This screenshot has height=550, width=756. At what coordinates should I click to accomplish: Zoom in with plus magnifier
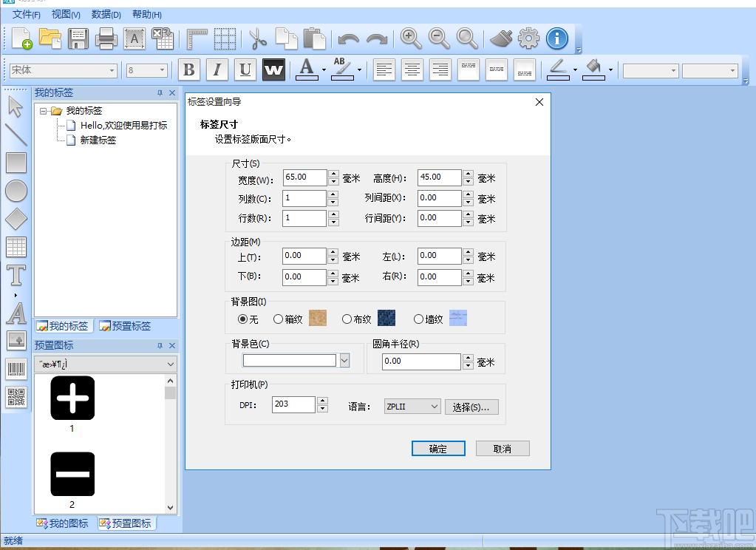pyautogui.click(x=411, y=38)
